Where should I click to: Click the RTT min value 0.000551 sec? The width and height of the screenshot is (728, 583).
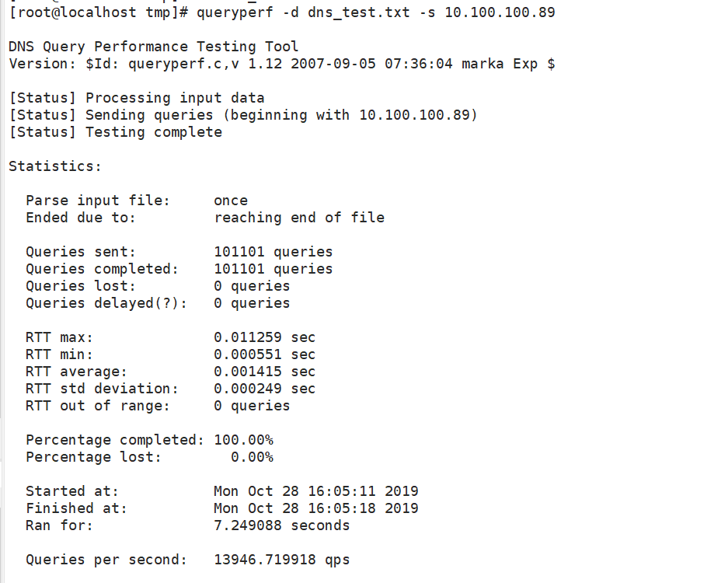pos(264,354)
